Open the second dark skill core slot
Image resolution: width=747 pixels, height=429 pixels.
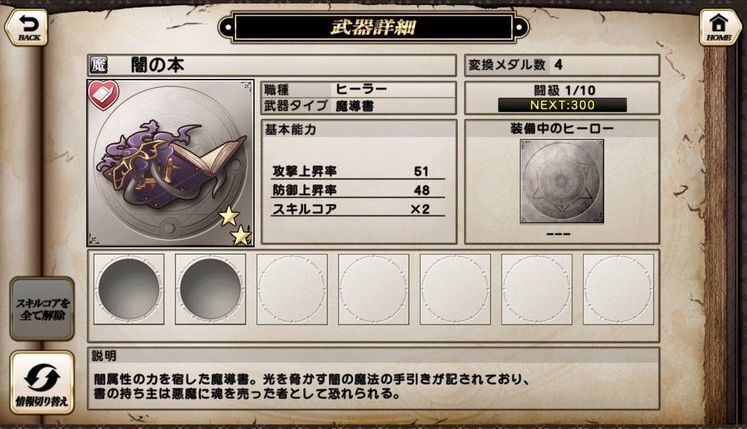211,289
